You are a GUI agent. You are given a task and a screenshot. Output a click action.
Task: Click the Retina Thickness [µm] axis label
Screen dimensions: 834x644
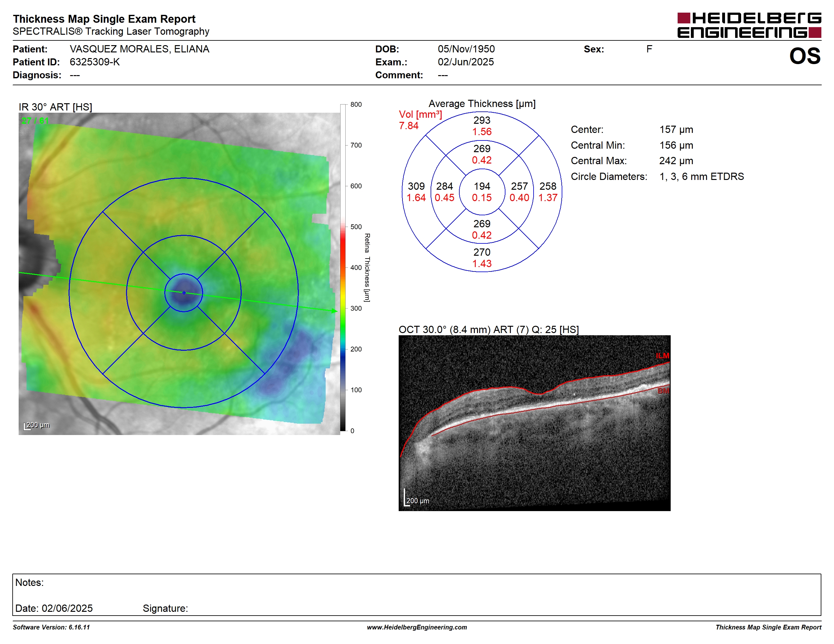[367, 268]
